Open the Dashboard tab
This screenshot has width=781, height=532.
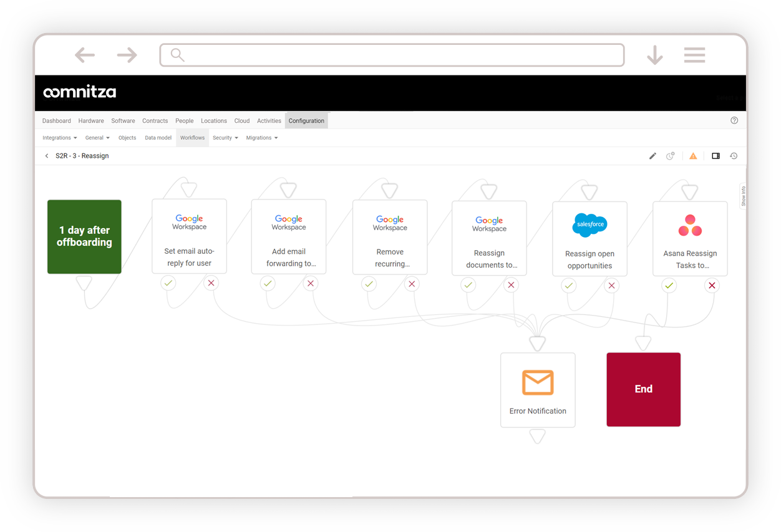(x=57, y=121)
